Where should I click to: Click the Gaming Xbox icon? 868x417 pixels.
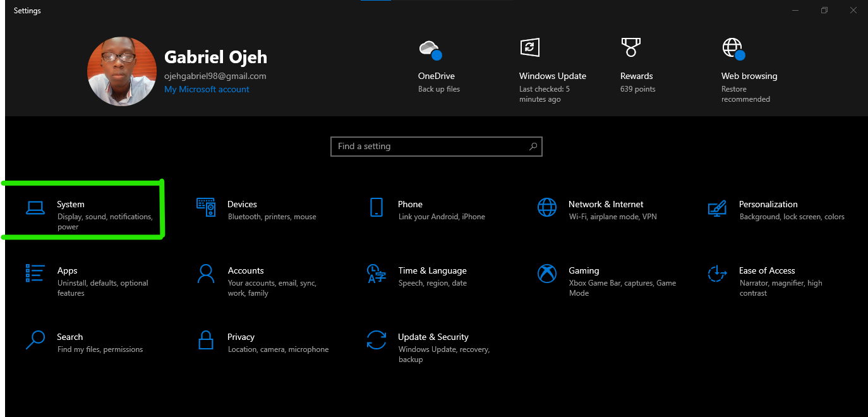click(x=547, y=274)
